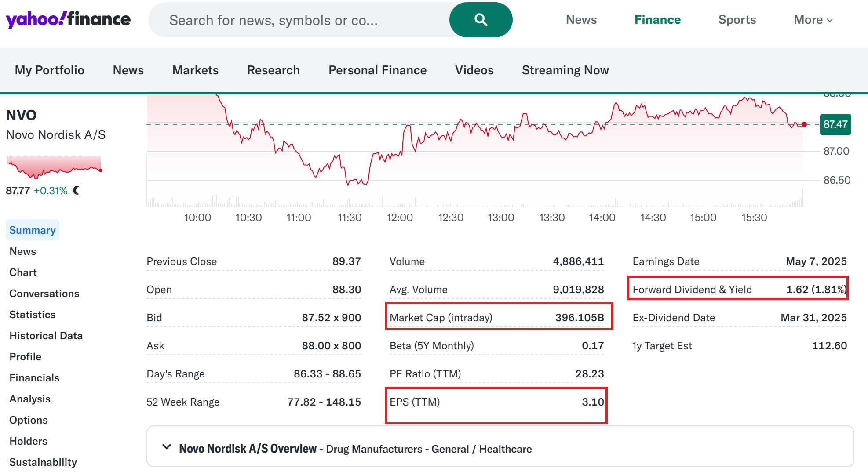
Task: Open the Options sidebar page
Action: [x=29, y=420]
